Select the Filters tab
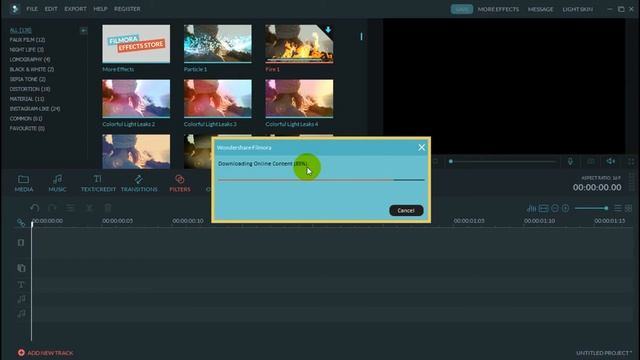The image size is (640, 360). point(180,183)
